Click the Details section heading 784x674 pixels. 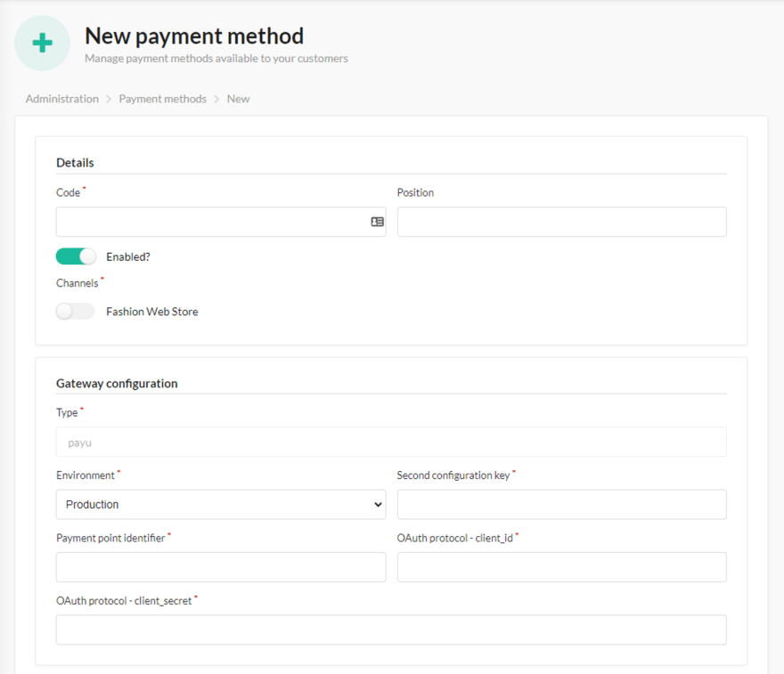75,162
